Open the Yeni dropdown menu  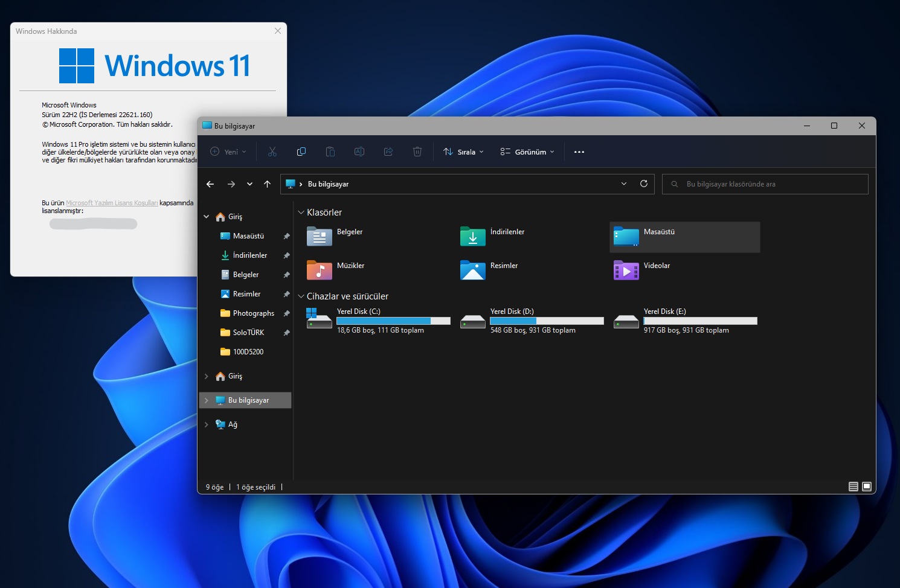tap(228, 152)
